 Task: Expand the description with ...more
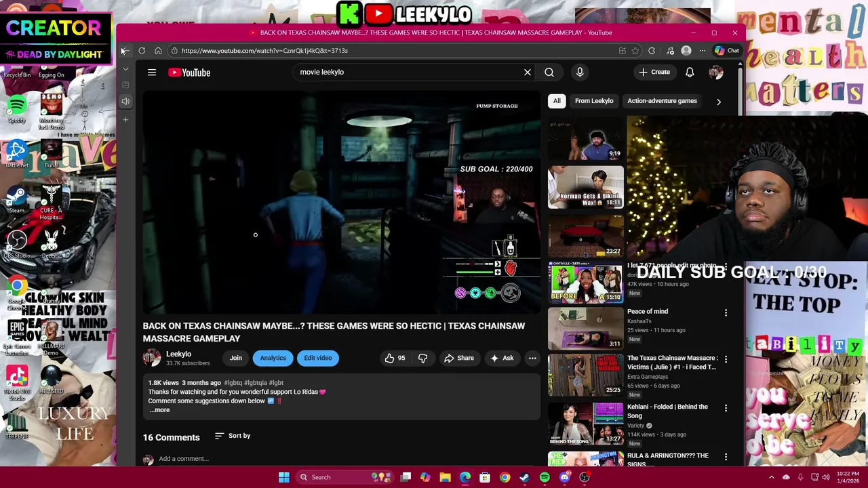[x=160, y=410]
